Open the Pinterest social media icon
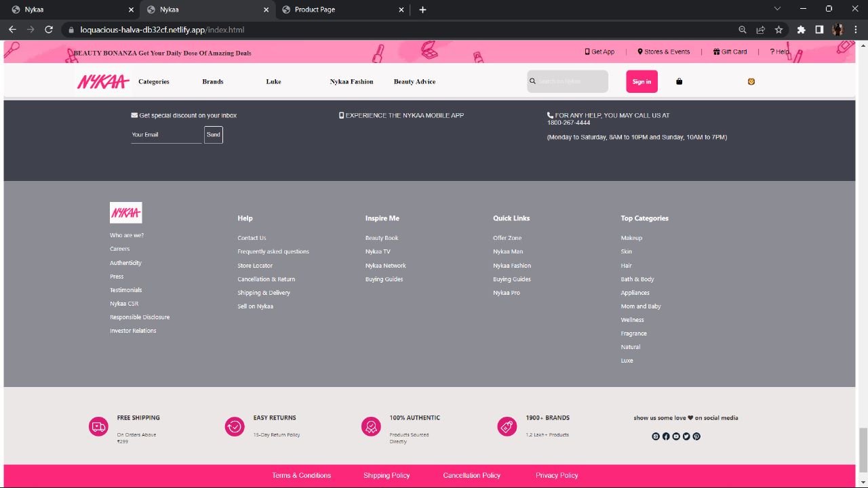868x488 pixels. pos(696,436)
